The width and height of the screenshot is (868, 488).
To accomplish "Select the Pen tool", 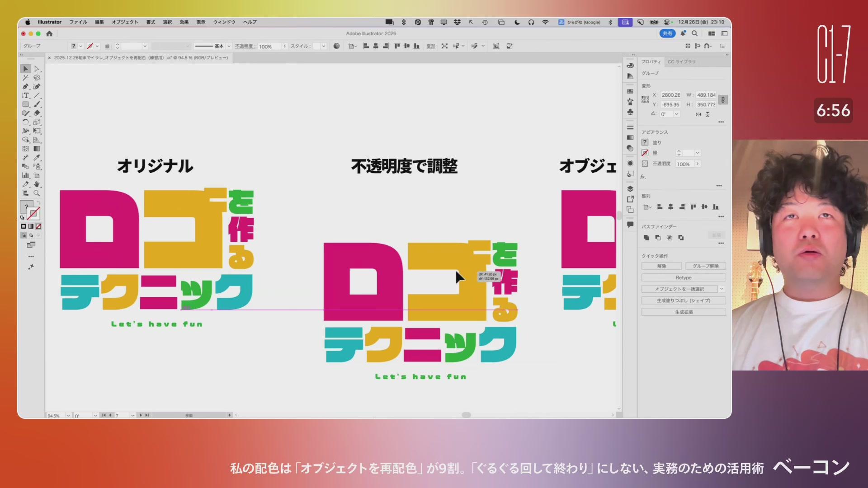I will tap(25, 86).
